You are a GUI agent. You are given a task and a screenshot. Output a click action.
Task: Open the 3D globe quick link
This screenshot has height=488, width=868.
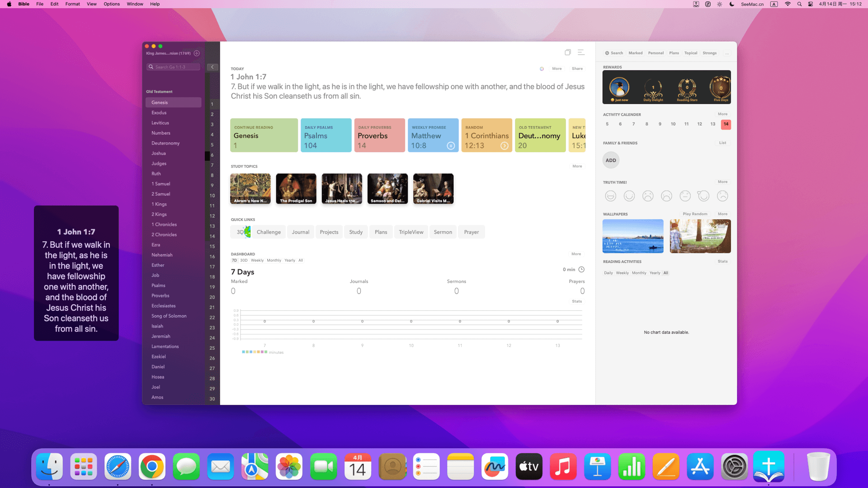point(243,232)
